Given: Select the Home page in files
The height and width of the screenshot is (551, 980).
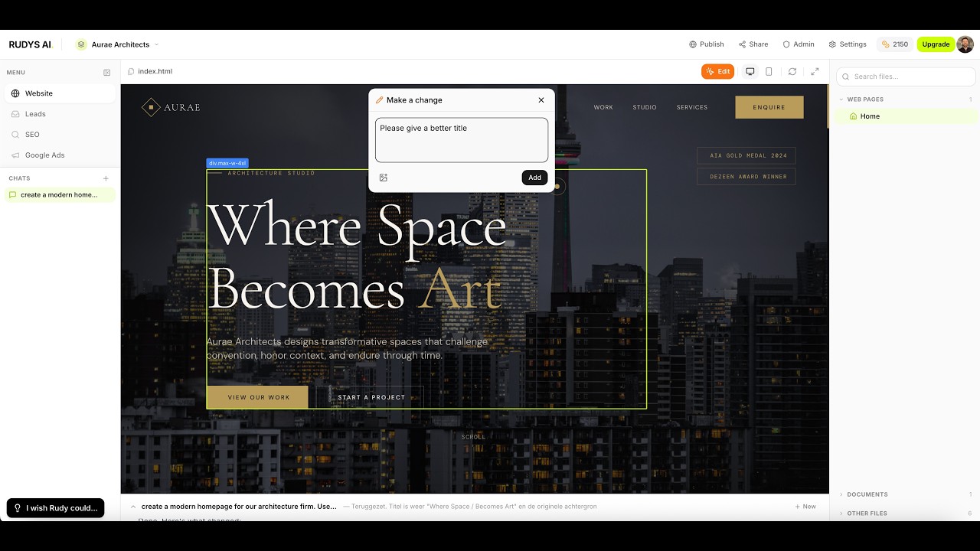Looking at the screenshot, I should point(905,116).
